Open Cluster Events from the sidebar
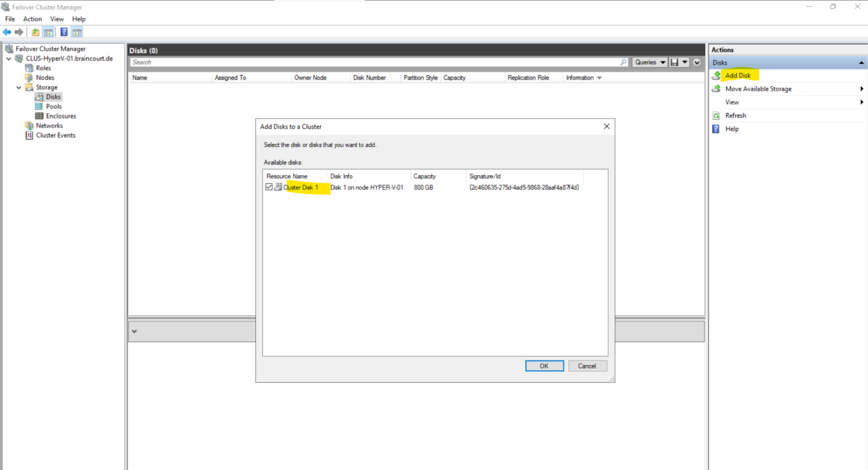This screenshot has height=470, width=868. pyautogui.click(x=55, y=135)
